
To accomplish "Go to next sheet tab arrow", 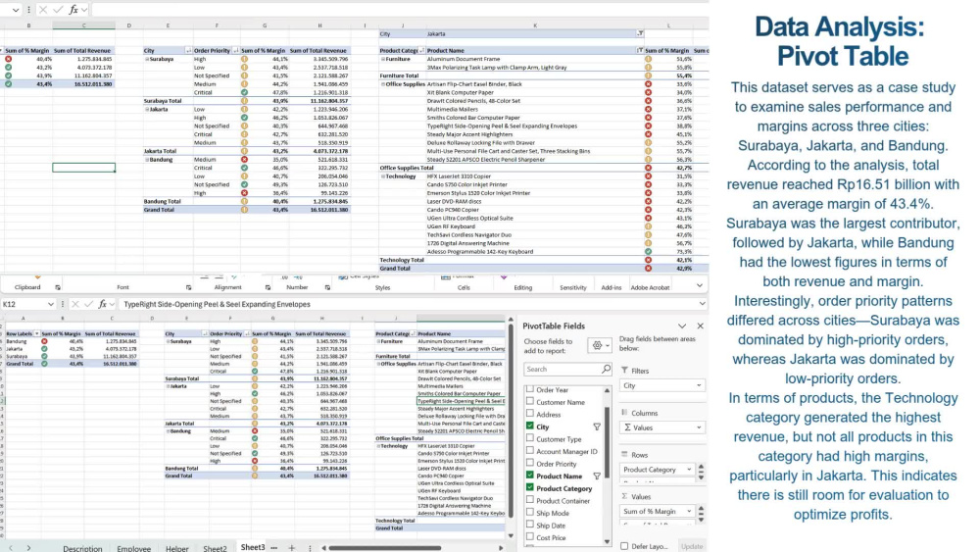I will pyautogui.click(x=28, y=548).
